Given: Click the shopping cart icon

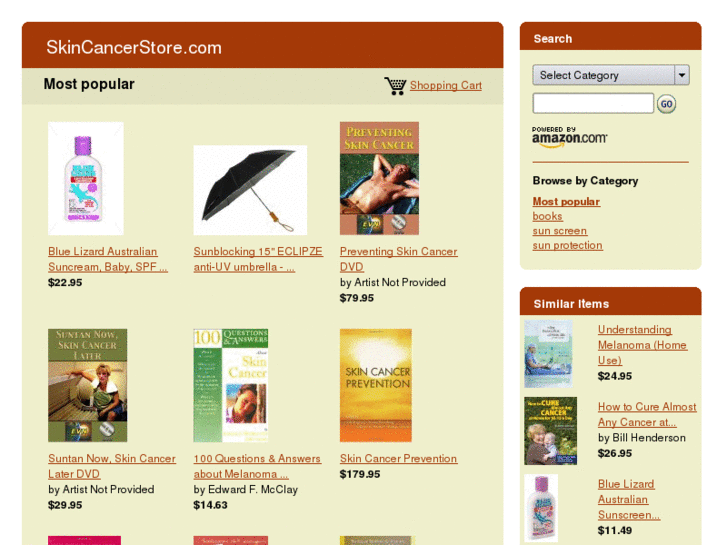Looking at the screenshot, I should 395,86.
